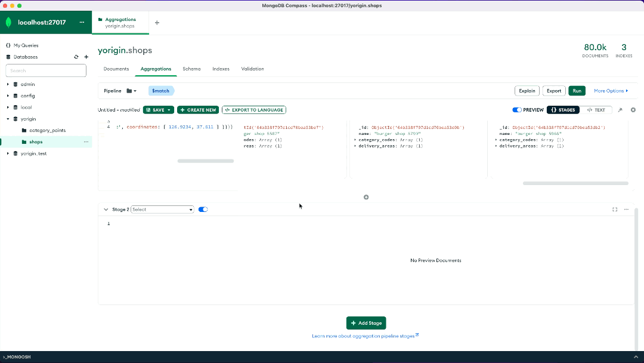The height and width of the screenshot is (363, 644).
Task: Open aggregation settings gear icon
Action: coord(633,110)
